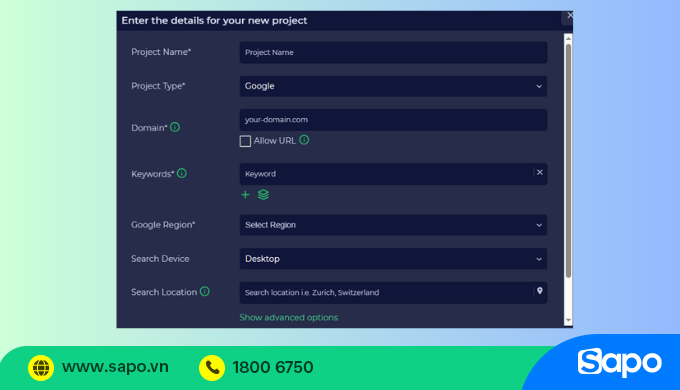Focus the your-domain.com input field
The image size is (680, 390).
393,120
